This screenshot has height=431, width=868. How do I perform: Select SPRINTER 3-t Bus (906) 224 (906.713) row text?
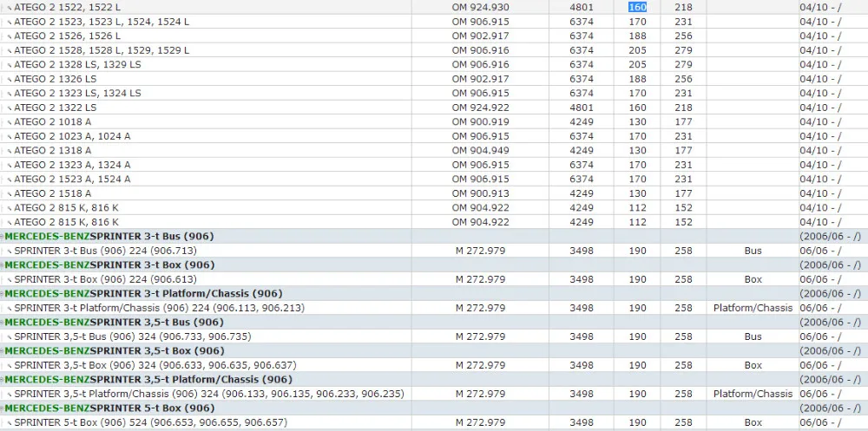[105, 251]
